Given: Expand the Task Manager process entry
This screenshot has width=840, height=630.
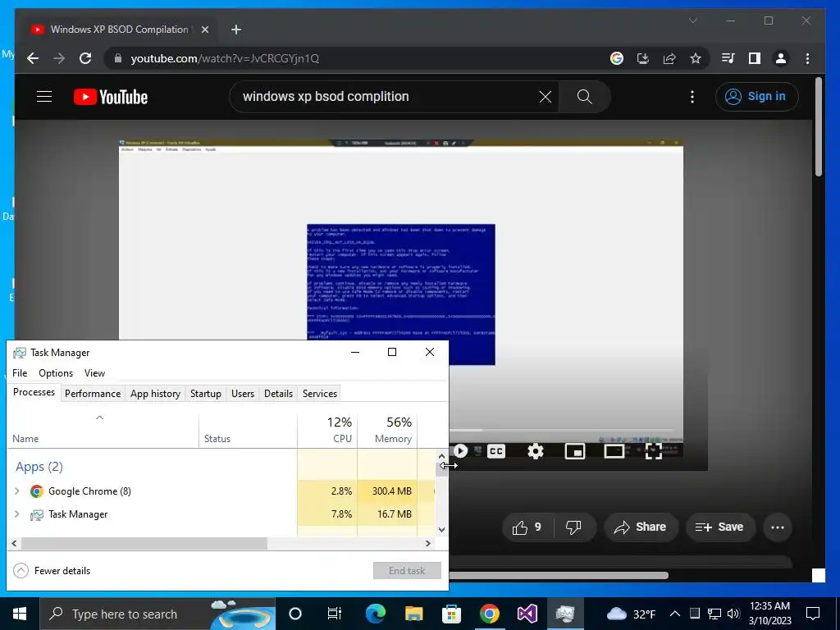Looking at the screenshot, I should 16,514.
